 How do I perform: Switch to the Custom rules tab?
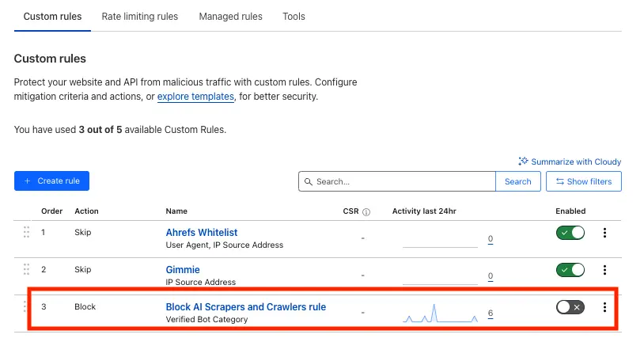52,17
